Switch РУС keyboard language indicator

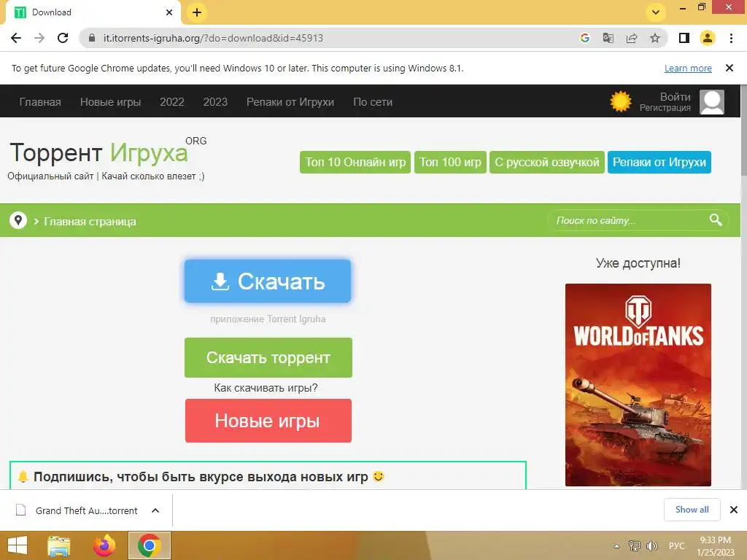[x=676, y=546]
